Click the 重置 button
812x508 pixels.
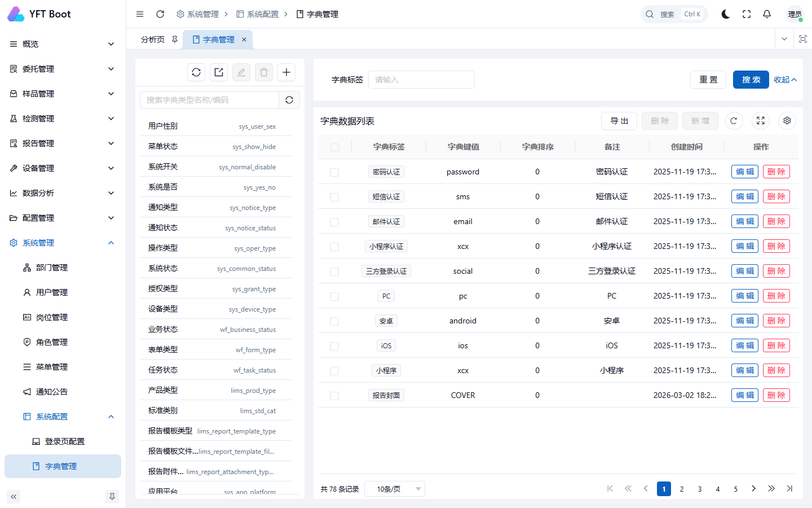tap(708, 80)
